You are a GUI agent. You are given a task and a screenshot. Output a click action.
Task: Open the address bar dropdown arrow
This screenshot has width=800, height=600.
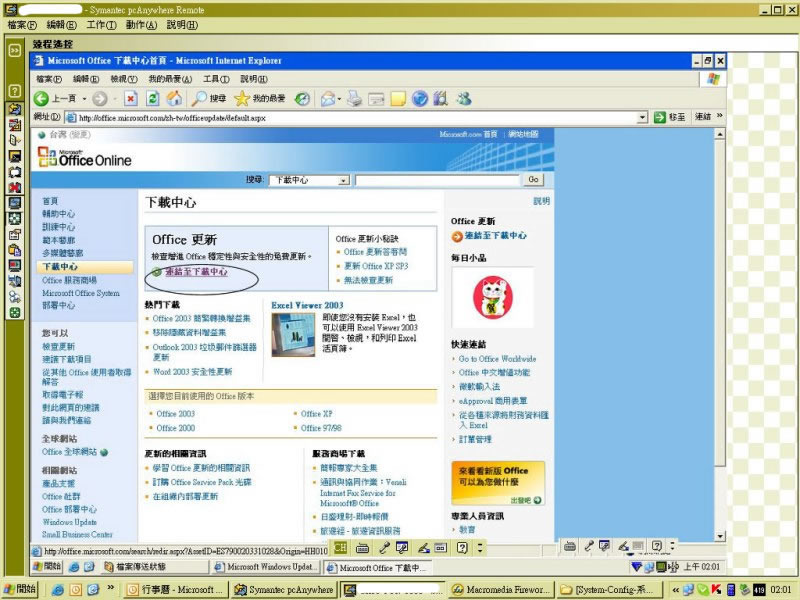click(642, 118)
